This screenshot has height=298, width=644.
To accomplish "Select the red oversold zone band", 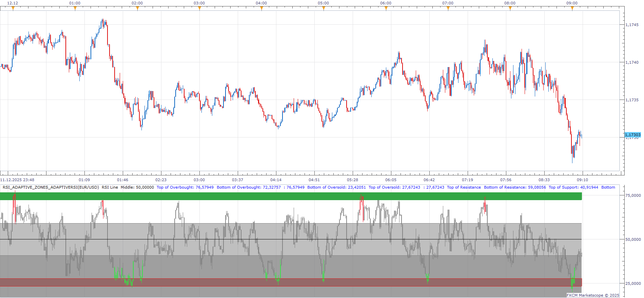I will 291,282.
